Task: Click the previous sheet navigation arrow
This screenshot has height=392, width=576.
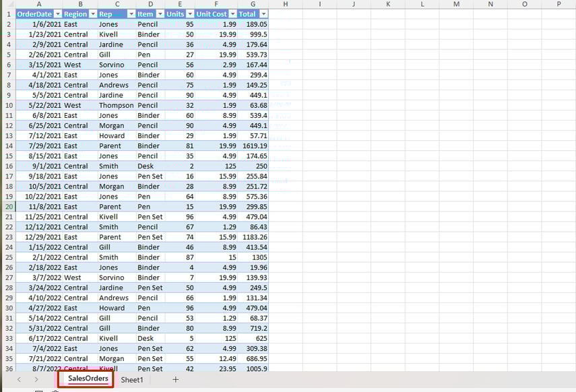Action: click(19, 379)
